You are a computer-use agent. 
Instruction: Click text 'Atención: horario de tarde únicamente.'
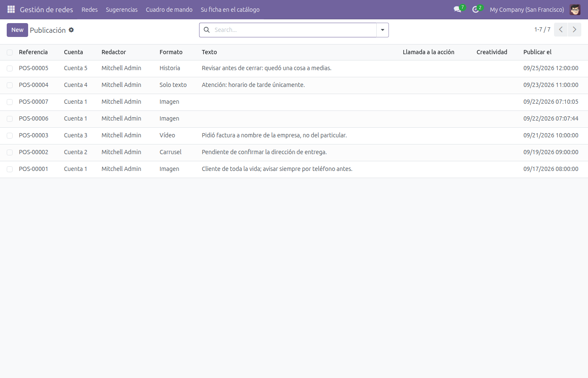click(253, 85)
